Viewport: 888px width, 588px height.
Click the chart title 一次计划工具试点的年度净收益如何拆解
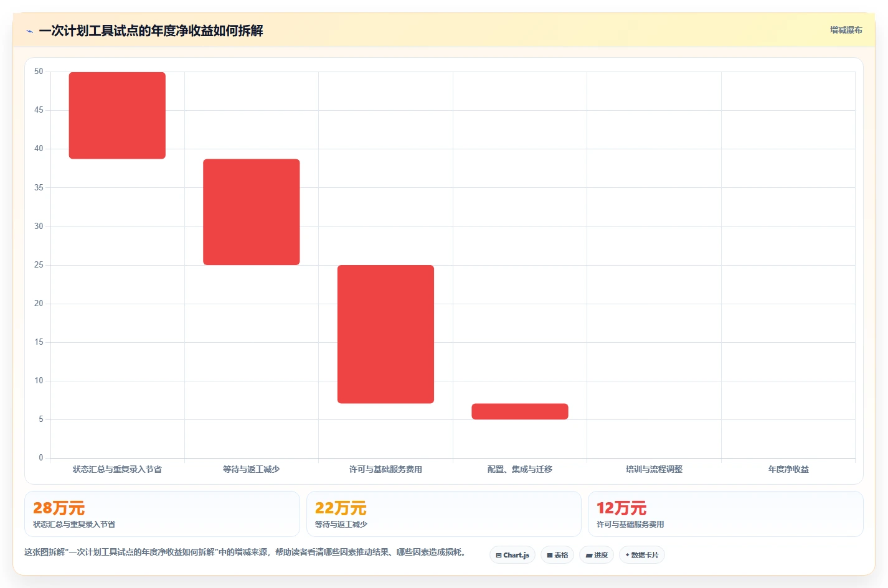[151, 30]
